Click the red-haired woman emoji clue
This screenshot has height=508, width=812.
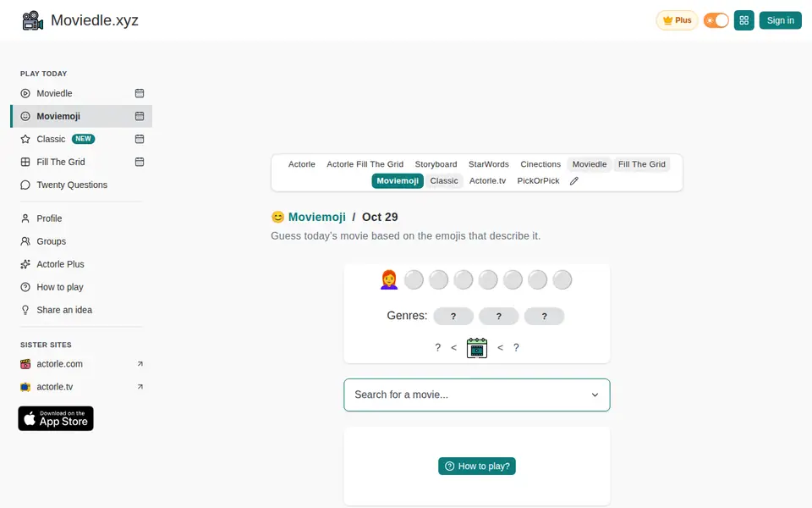point(389,280)
